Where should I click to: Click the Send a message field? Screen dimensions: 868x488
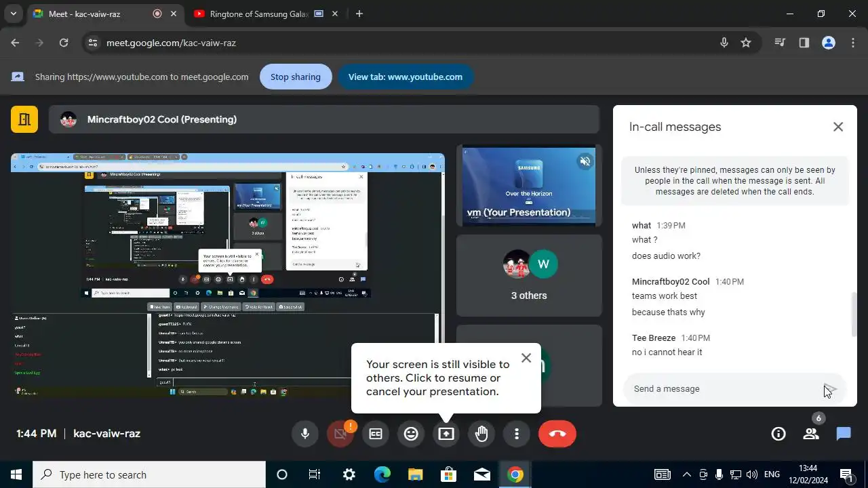pyautogui.click(x=722, y=389)
